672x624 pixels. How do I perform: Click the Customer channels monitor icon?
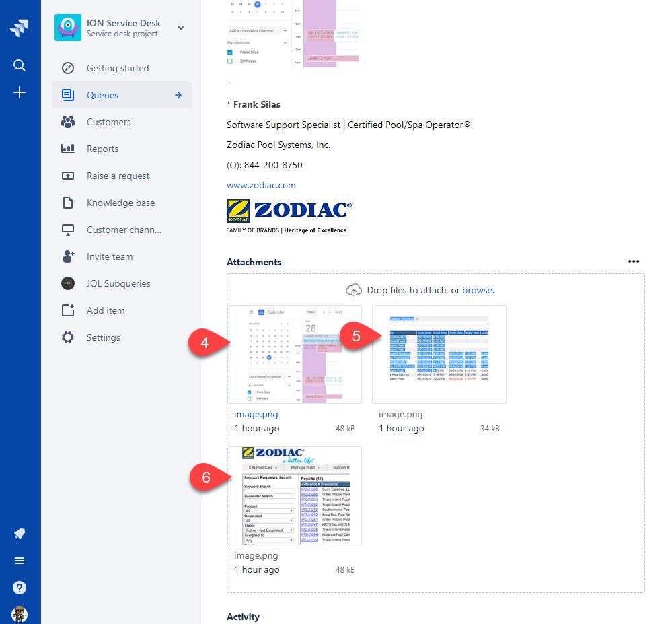click(x=68, y=230)
